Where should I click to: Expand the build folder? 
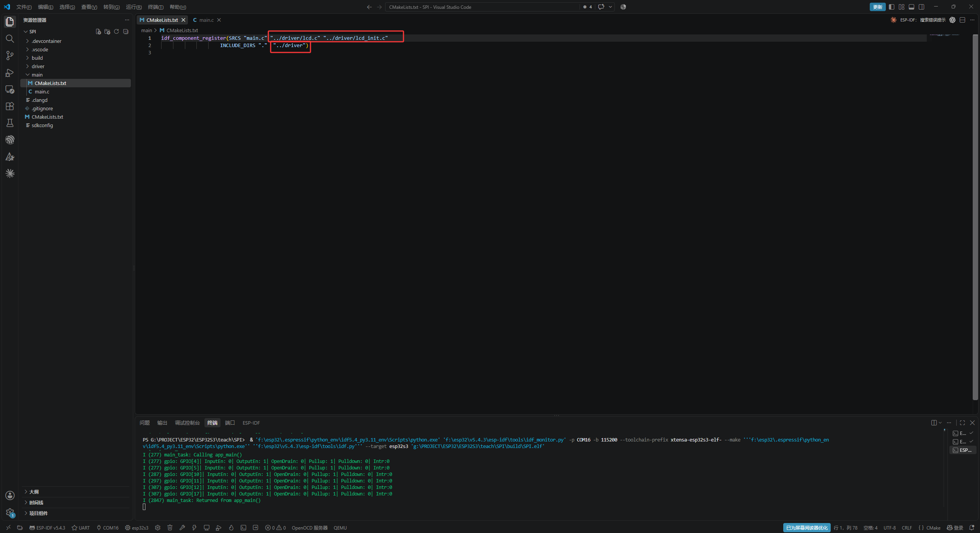pos(77,58)
